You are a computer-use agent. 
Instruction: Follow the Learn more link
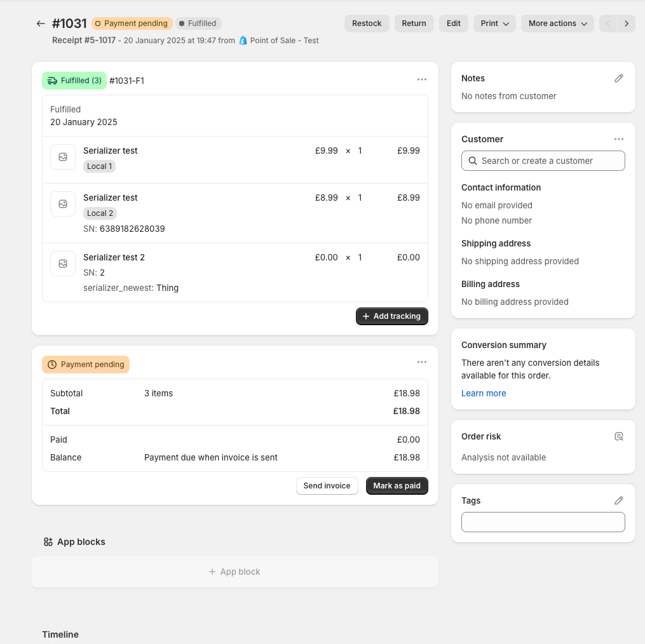[484, 393]
